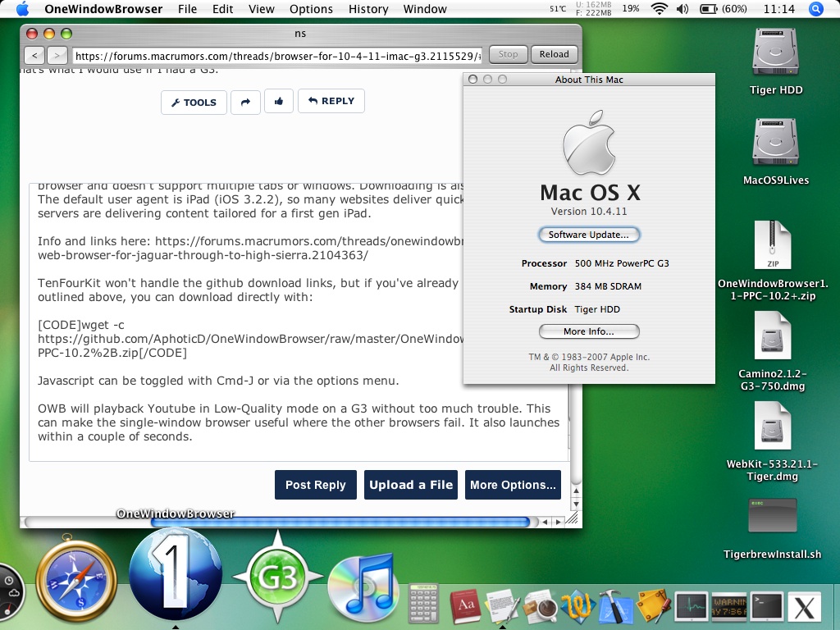Open the Window menu
The height and width of the screenshot is (630, 840).
tap(425, 9)
